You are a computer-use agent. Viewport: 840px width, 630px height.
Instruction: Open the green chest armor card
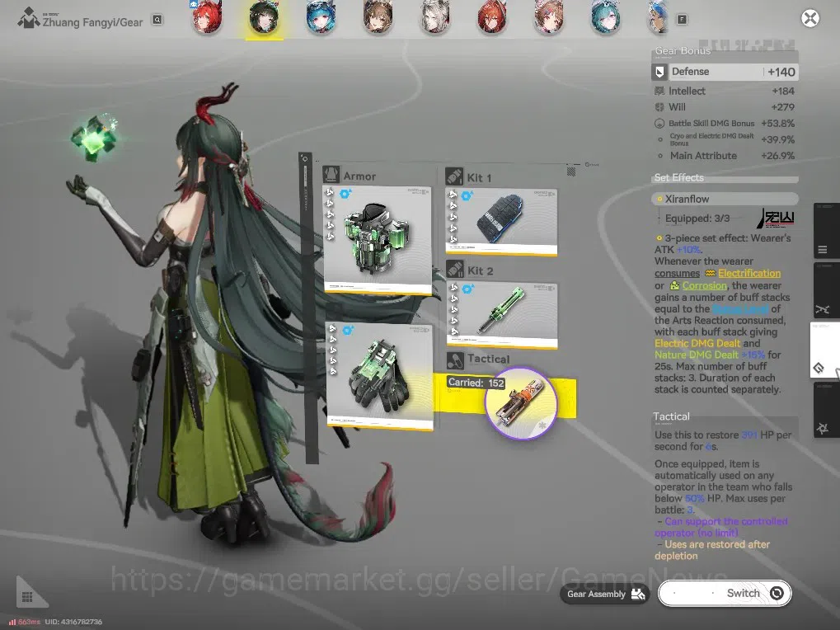point(378,240)
